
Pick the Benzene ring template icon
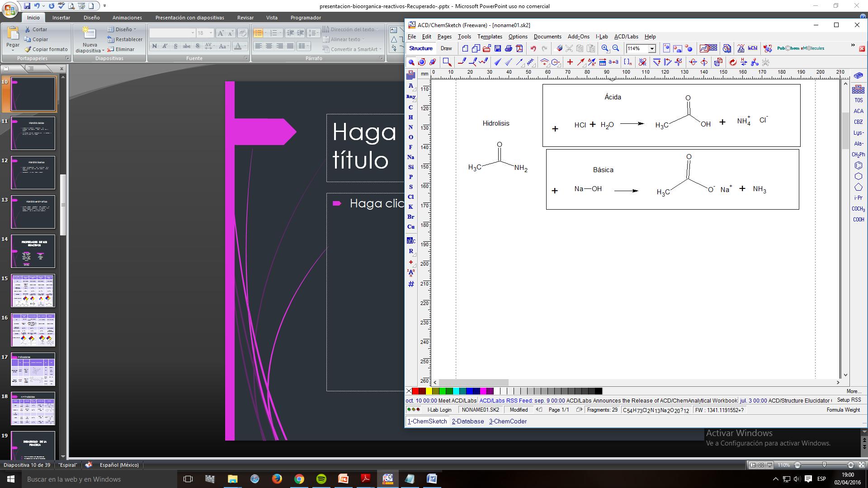858,165
